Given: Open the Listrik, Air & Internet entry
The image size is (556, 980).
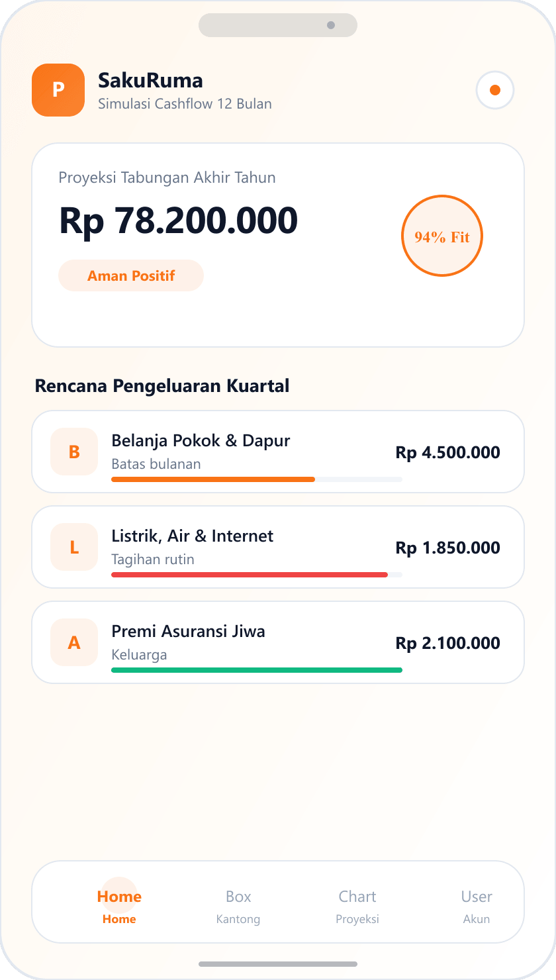Looking at the screenshot, I should (x=278, y=547).
